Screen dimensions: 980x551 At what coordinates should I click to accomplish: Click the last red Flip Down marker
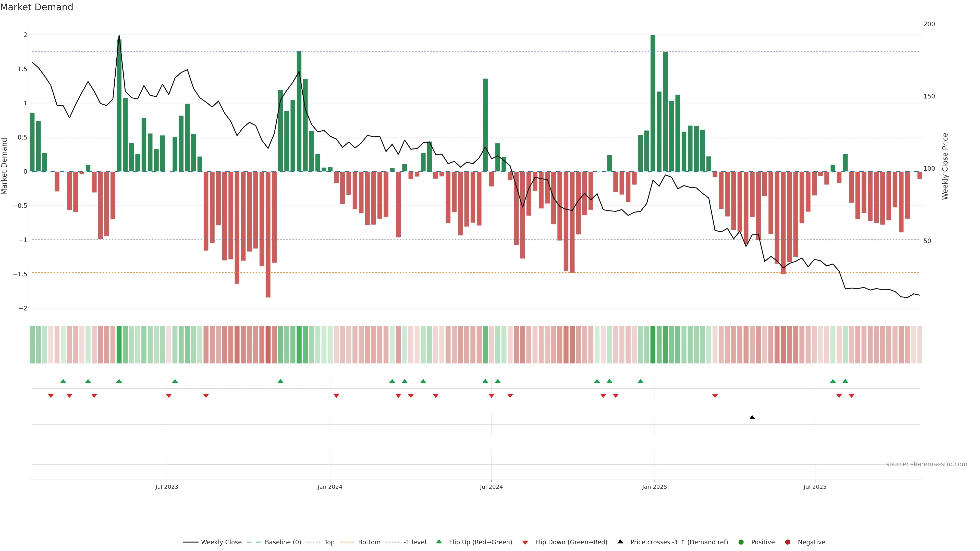coord(851,396)
